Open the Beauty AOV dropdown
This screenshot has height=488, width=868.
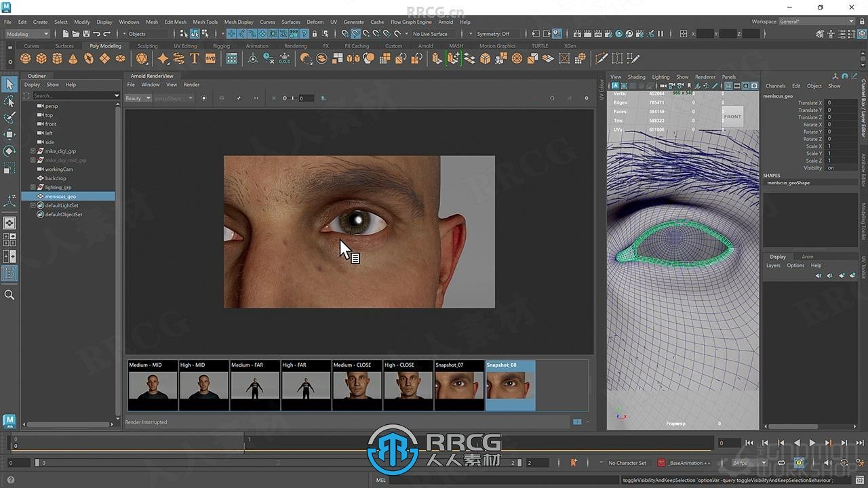138,98
